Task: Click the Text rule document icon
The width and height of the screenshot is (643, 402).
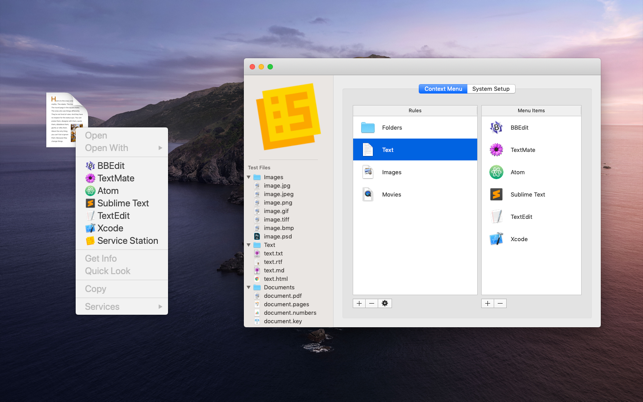Action: point(368,150)
